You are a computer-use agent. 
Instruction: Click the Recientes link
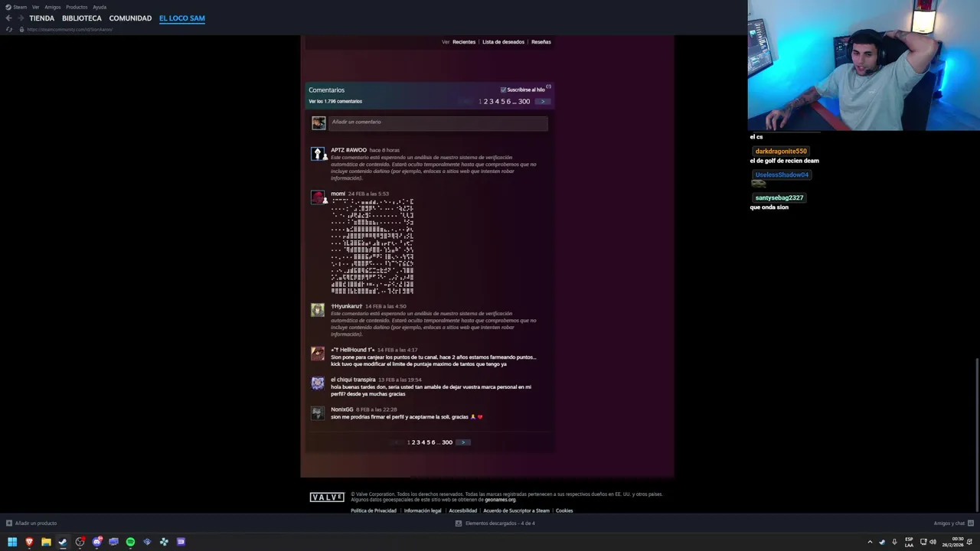click(464, 42)
